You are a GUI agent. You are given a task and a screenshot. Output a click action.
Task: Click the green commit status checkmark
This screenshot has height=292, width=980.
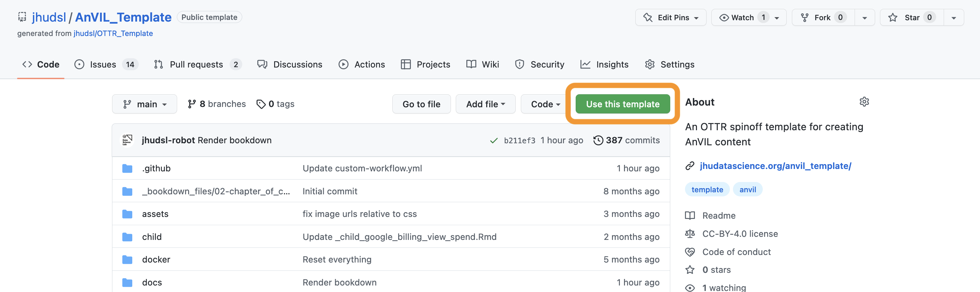tap(494, 141)
